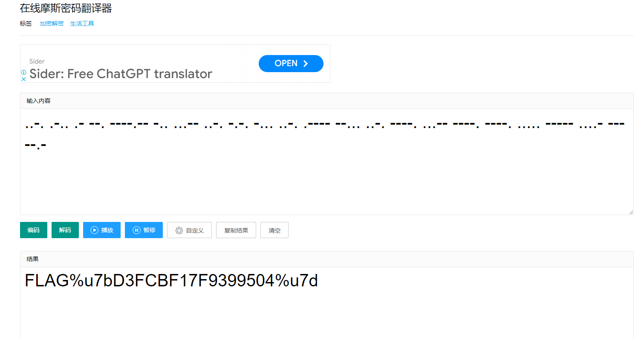Encode text using the 编码 button

pyautogui.click(x=33, y=230)
